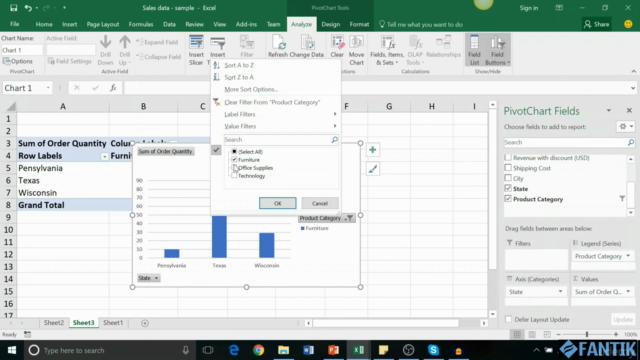Click the Save icon in title bar
The image size is (640, 360).
pos(13,8)
